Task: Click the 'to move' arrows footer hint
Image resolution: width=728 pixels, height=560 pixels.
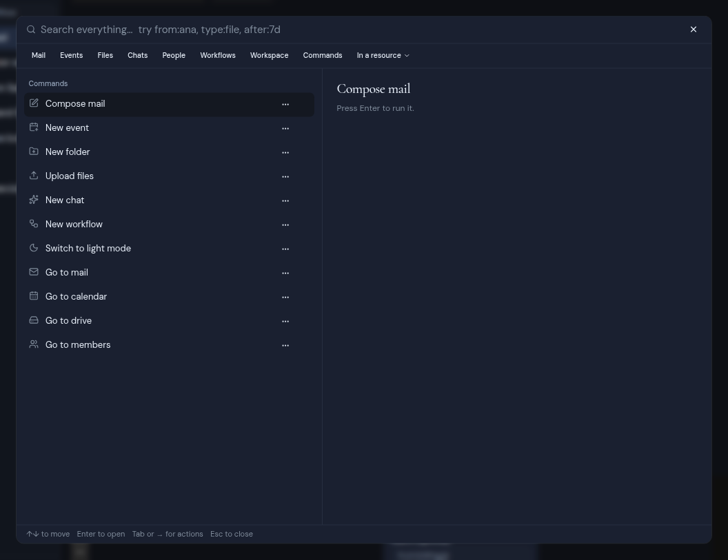Action: click(48, 534)
